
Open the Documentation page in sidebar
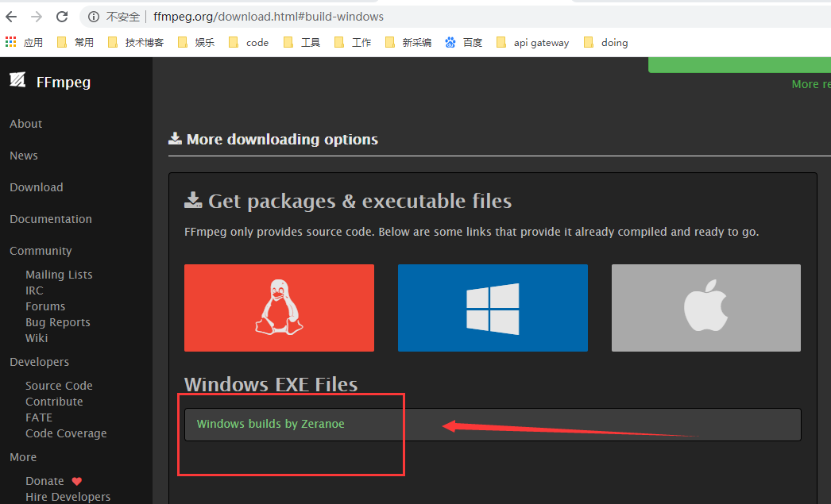51,219
